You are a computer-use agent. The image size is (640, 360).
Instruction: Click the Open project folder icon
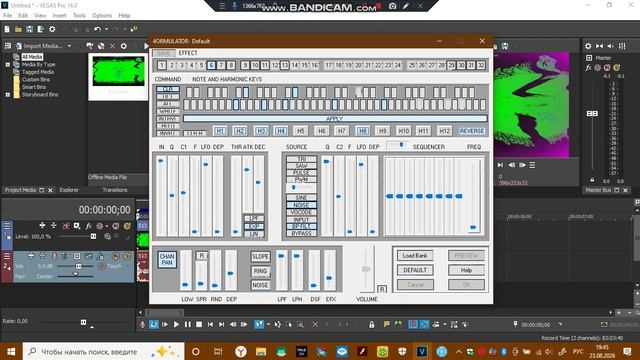point(18,29)
